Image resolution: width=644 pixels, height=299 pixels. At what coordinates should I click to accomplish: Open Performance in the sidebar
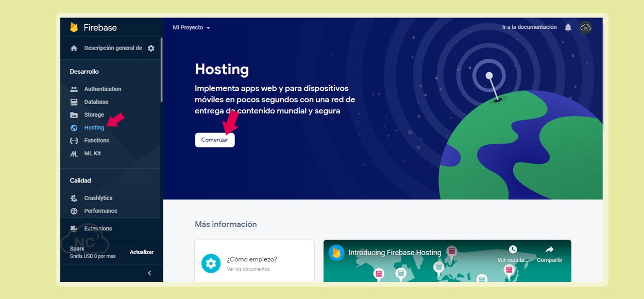click(x=101, y=211)
